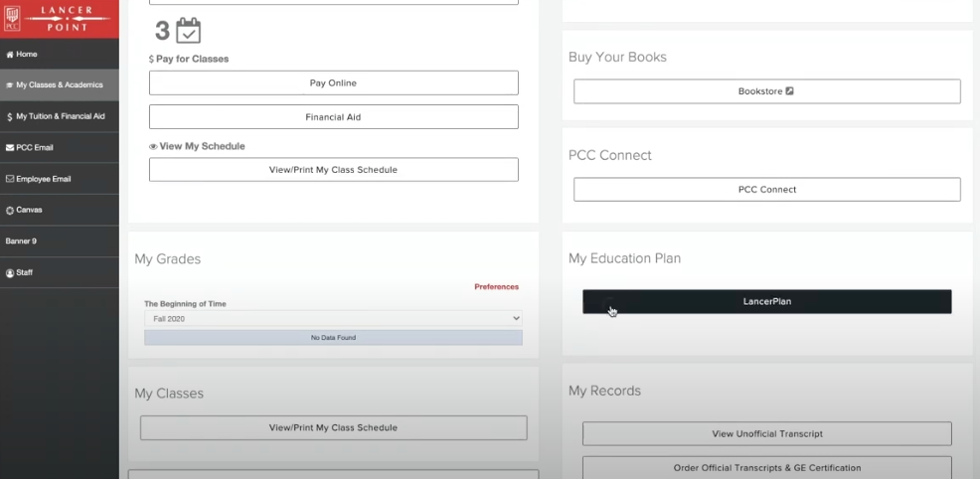Click the eye icon beside View My Schedule
The width and height of the screenshot is (980, 479).
pyautogui.click(x=153, y=147)
